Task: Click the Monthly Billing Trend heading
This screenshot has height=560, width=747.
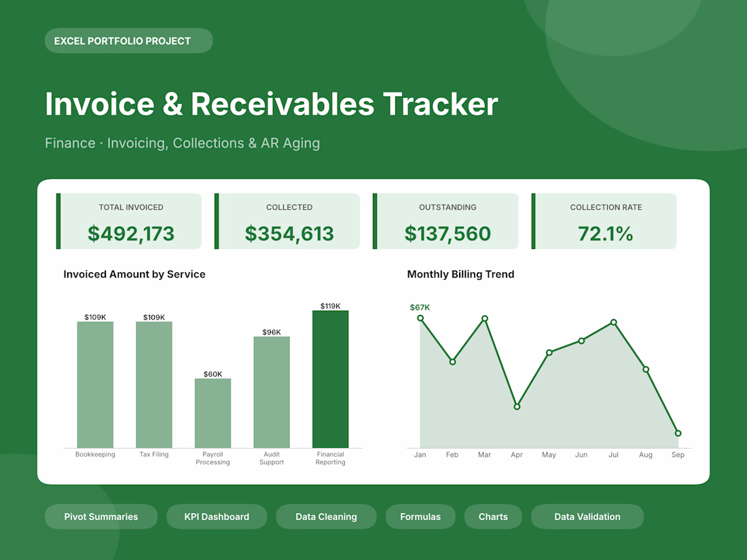Action: [460, 274]
